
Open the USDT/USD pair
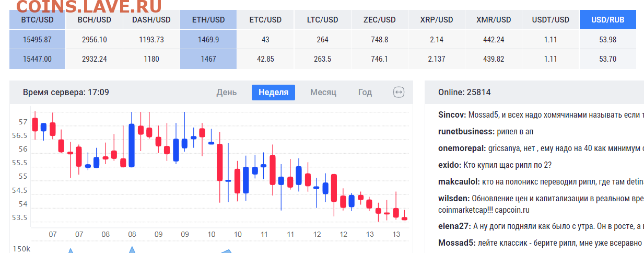[x=551, y=20]
